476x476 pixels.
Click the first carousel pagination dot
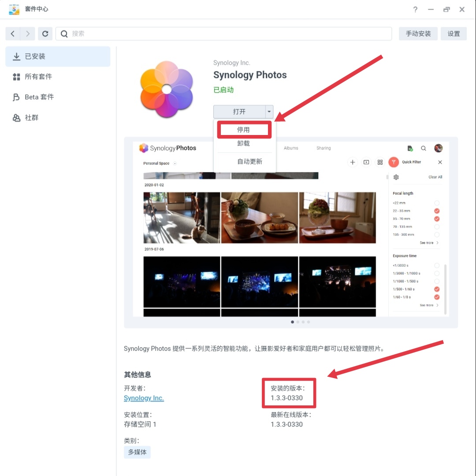pyautogui.click(x=293, y=322)
